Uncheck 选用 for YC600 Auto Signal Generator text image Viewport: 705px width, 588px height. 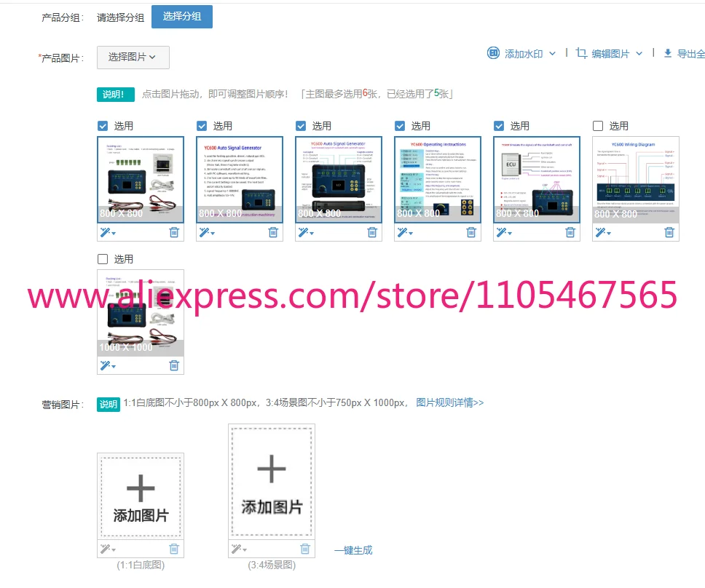point(202,126)
